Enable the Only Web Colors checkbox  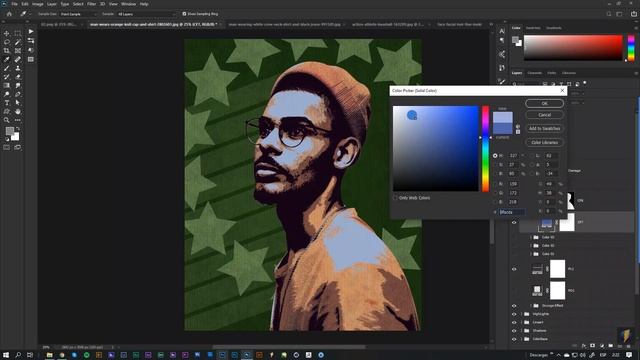tap(395, 198)
